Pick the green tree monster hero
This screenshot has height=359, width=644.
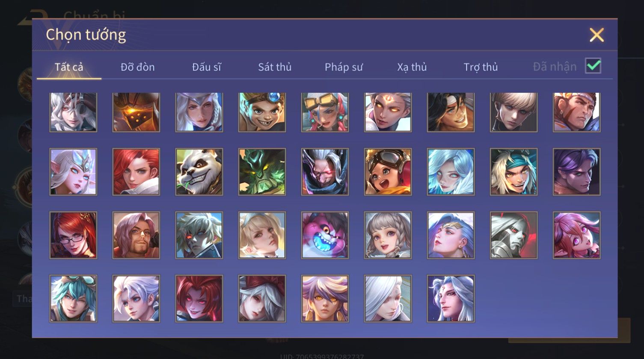point(262,172)
